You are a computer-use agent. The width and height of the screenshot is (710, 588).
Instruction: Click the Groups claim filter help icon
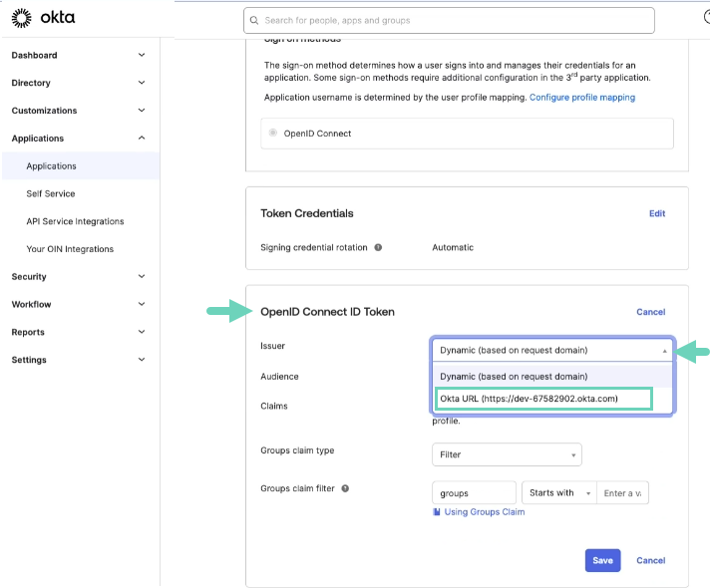tap(345, 488)
